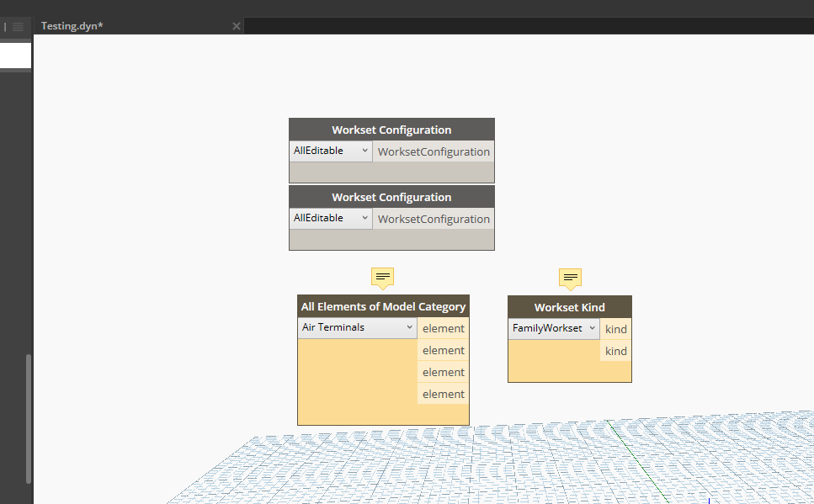This screenshot has width=814, height=504.
Task: Close the Testing.dyn* tab
Action: pos(236,26)
